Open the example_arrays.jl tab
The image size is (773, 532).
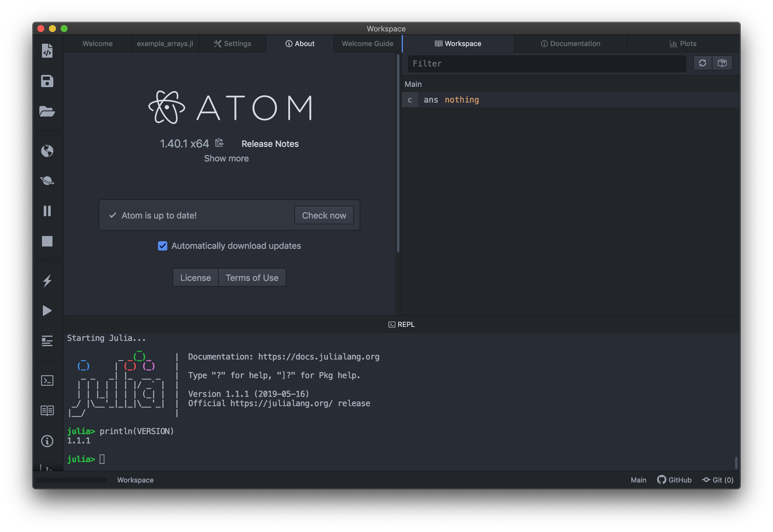coord(165,44)
